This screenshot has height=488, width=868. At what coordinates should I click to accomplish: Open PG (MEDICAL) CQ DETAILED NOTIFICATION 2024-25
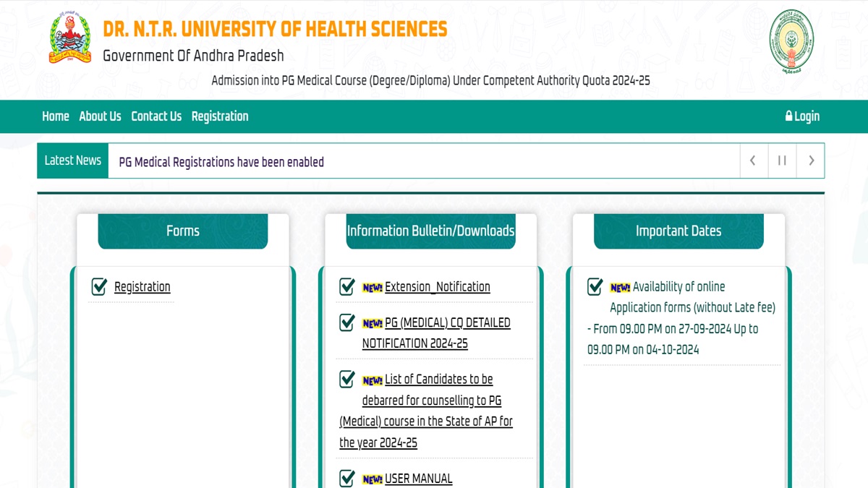(x=436, y=333)
